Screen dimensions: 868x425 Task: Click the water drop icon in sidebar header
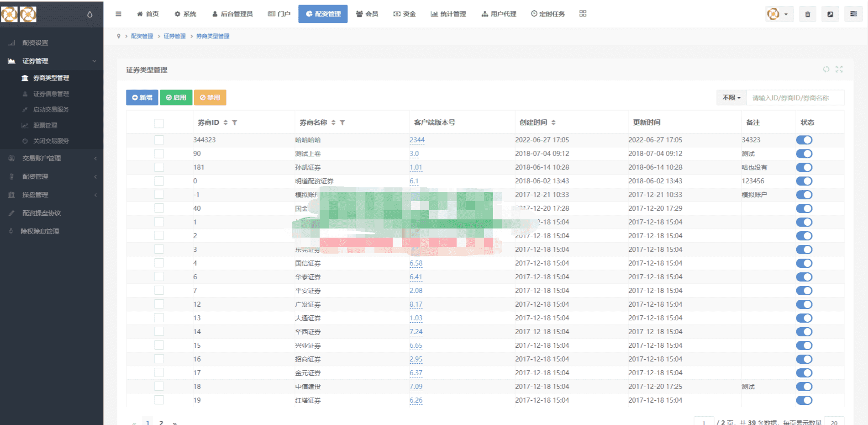[x=89, y=14]
